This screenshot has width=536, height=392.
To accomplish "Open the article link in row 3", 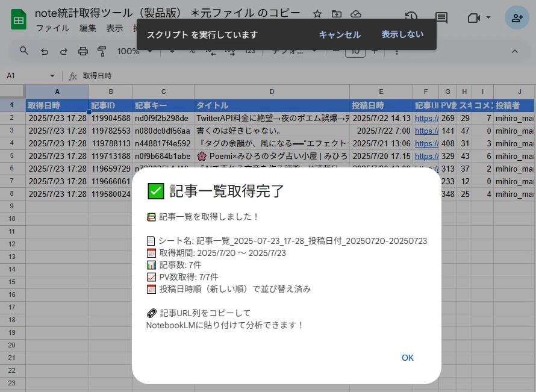I will click(426, 131).
